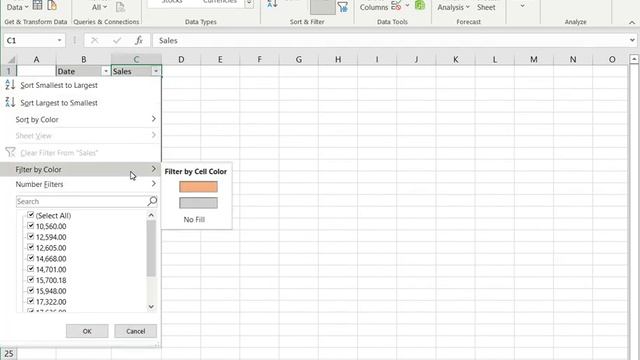Image resolution: width=640 pixels, height=360 pixels.
Task: Click the formula bar enter checkmark icon
Action: pos(117,40)
